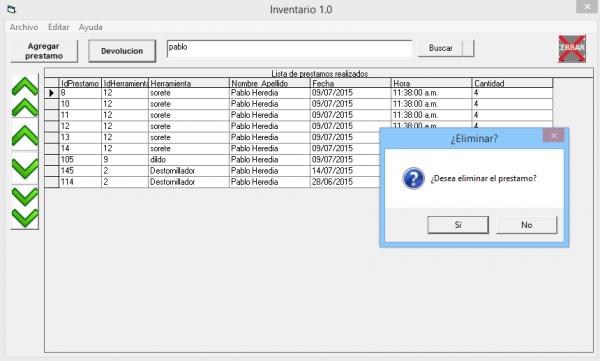The width and height of the screenshot is (600, 361).
Task: Click the IdHerramienta column header
Action: [125, 83]
